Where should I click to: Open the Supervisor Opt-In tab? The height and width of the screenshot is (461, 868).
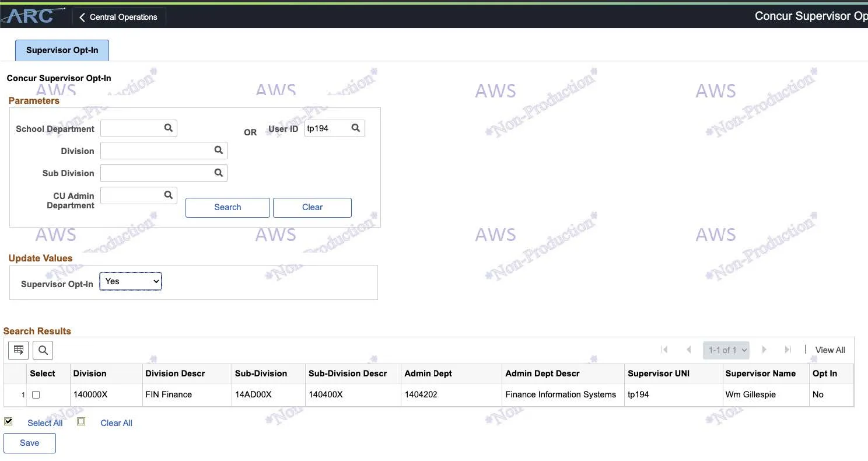click(62, 50)
